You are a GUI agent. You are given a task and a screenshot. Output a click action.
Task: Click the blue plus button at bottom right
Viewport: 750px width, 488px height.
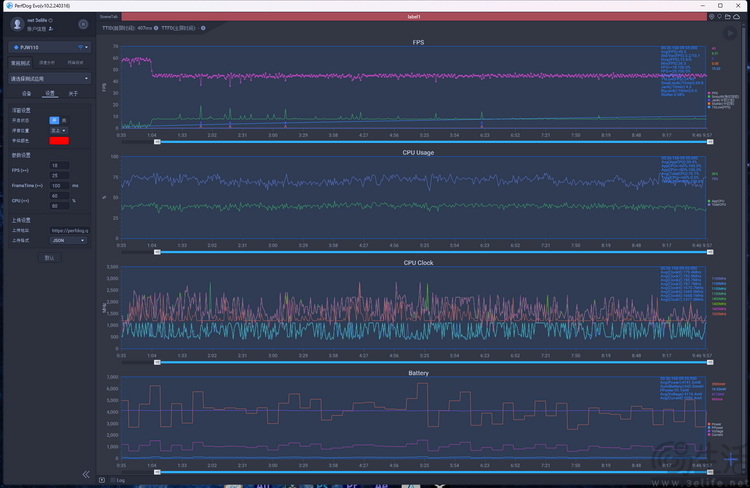pos(731,460)
